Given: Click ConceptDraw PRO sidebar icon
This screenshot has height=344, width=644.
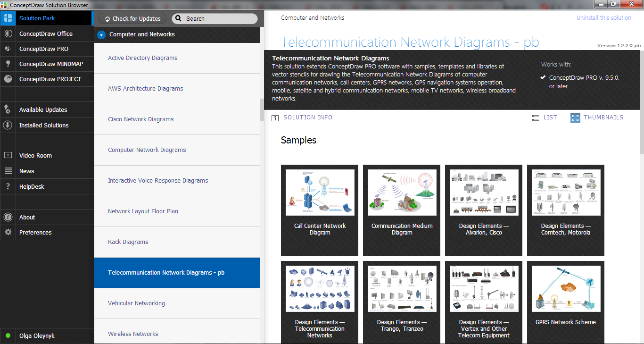Looking at the screenshot, I should [x=8, y=49].
